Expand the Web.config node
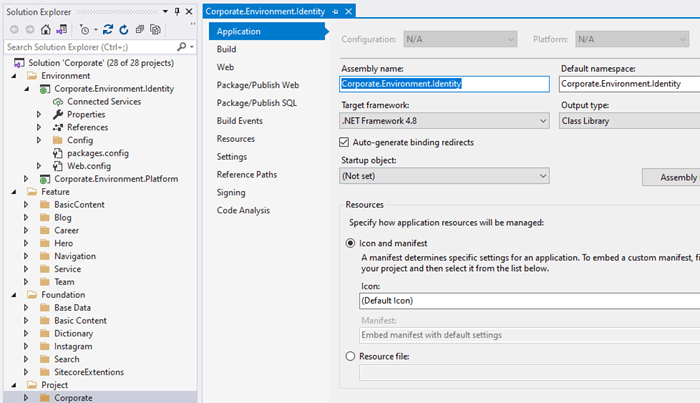Screen dimensions: 700x403 click(x=39, y=166)
